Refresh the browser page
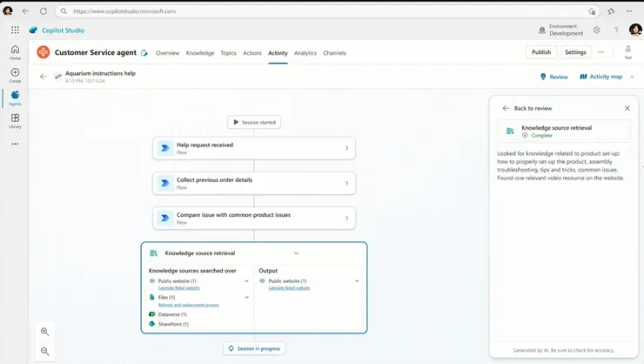The image size is (644, 364). point(44,11)
